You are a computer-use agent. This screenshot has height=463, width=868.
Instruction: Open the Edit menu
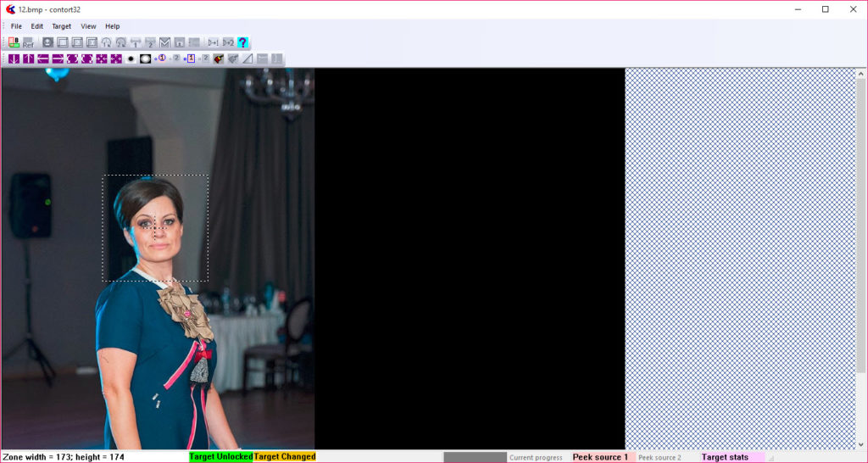coord(37,26)
